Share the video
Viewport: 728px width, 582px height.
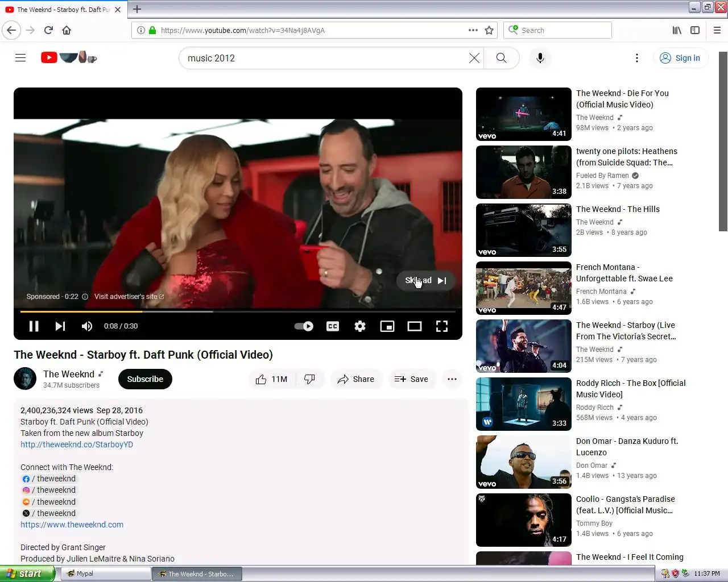pyautogui.click(x=355, y=379)
